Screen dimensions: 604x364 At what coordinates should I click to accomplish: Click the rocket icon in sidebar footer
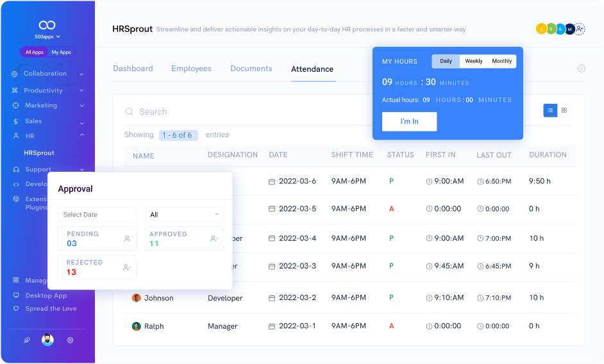tap(26, 340)
